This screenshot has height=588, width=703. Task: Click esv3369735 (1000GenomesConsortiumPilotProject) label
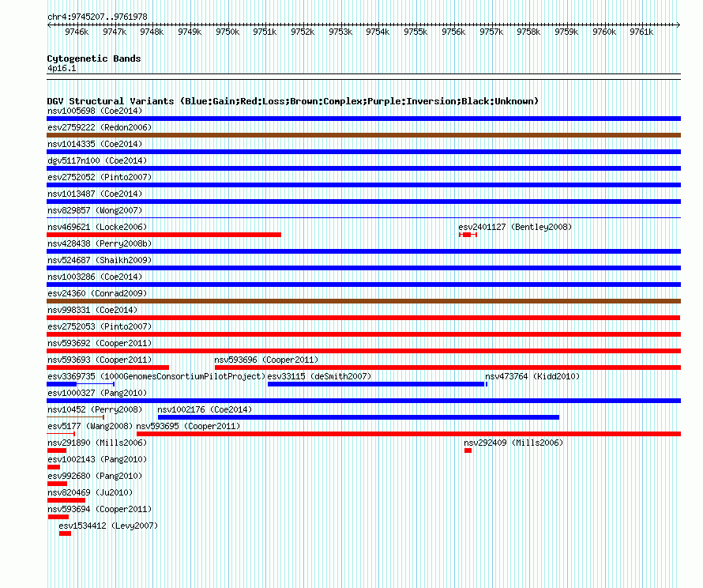156,376
